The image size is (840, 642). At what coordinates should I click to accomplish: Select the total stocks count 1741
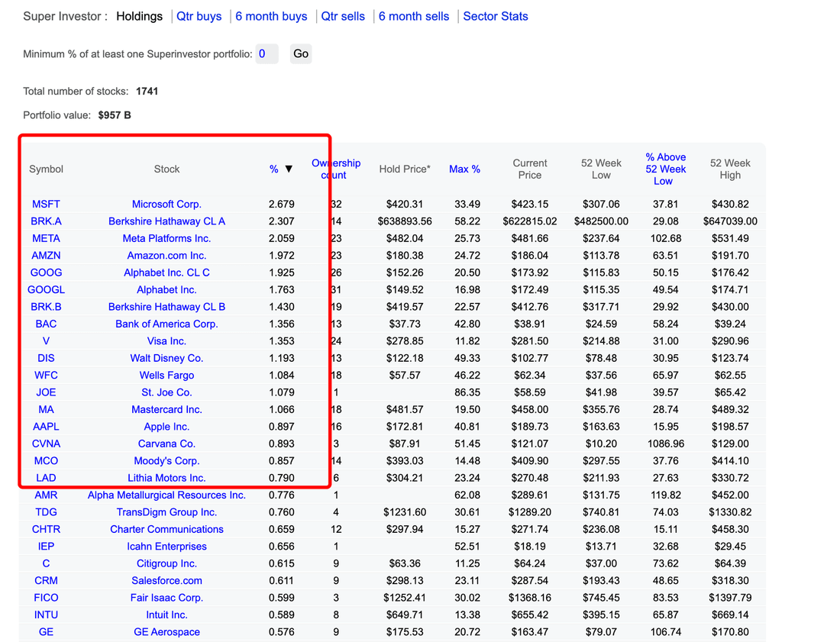coord(147,91)
